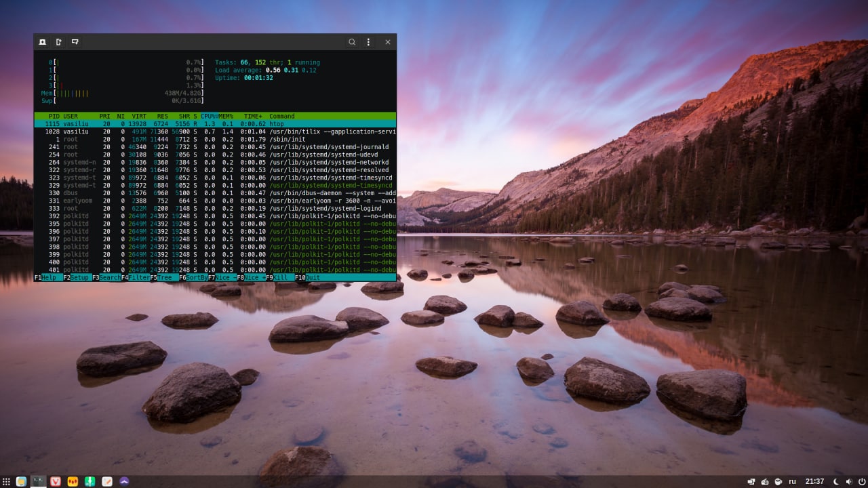This screenshot has width=868, height=488.
Task: Select the systemd-journald process row
Action: (x=215, y=147)
